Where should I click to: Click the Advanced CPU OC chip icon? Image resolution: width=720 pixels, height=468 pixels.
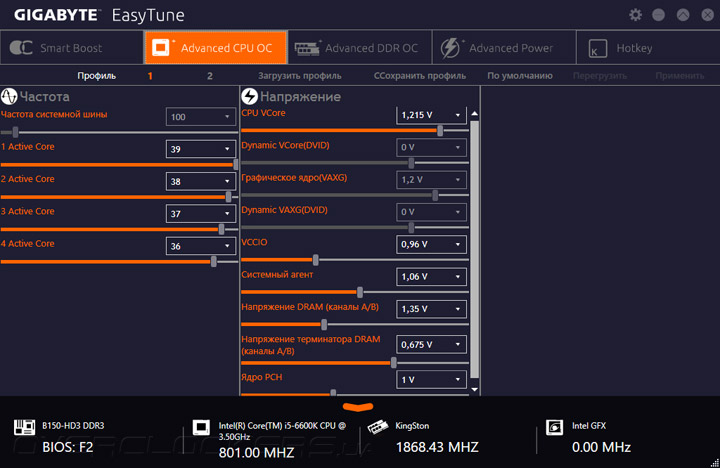[x=161, y=47]
